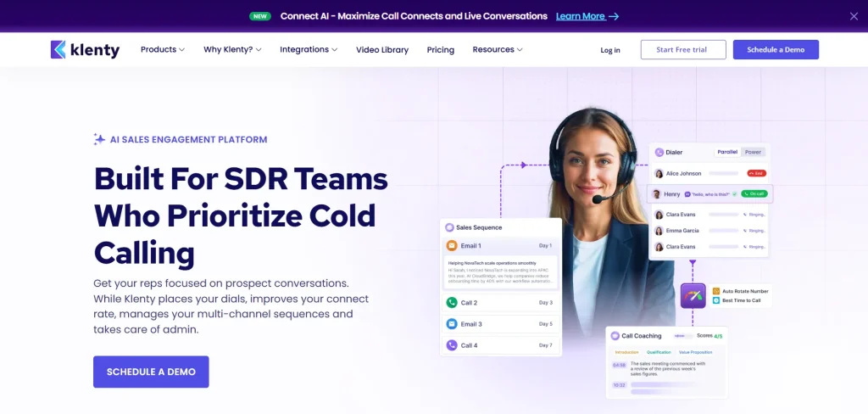Switch dialer mode to Power

753,153
